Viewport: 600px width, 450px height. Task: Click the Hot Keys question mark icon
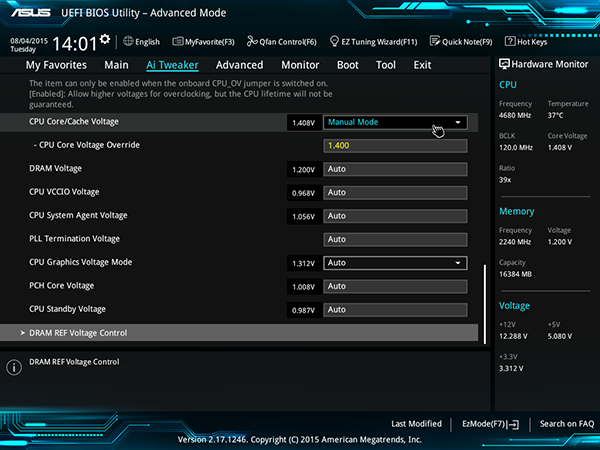(x=510, y=41)
